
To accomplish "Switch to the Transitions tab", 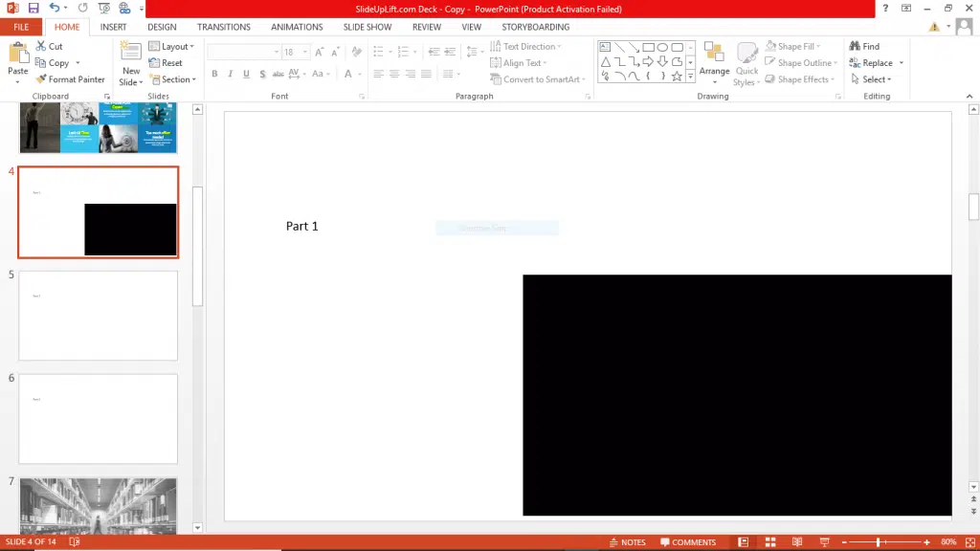I will click(223, 27).
